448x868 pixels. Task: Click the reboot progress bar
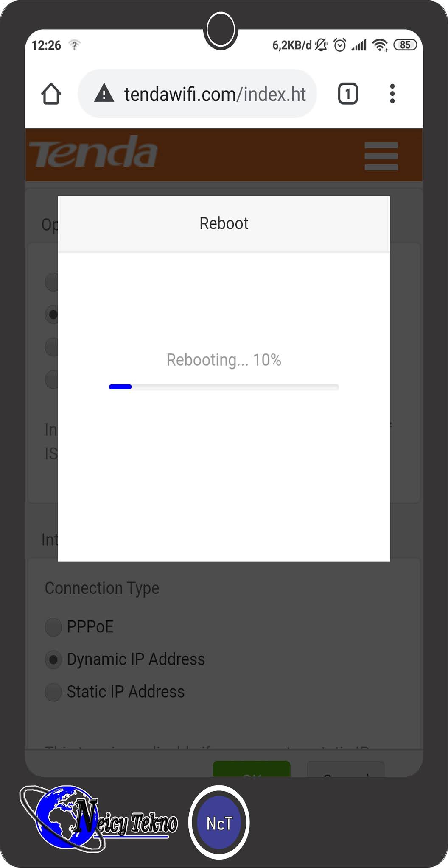[224, 387]
